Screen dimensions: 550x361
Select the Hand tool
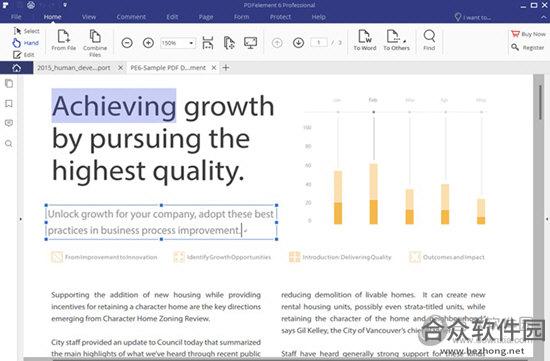(x=26, y=43)
